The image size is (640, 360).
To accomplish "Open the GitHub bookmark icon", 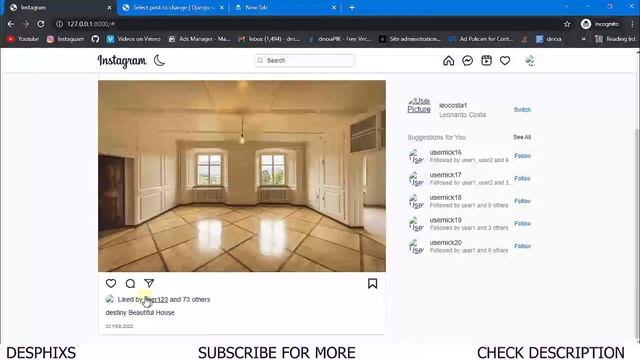I will (95, 39).
